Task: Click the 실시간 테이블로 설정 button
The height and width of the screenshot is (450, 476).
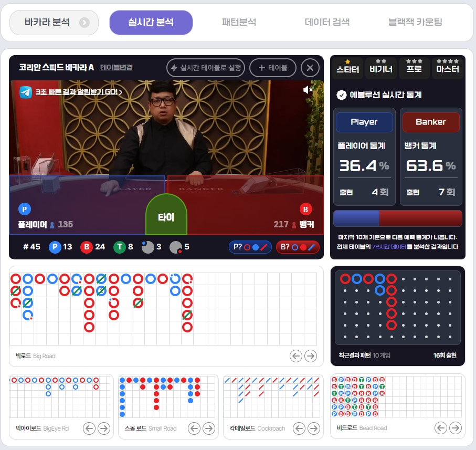Action: 206,68
